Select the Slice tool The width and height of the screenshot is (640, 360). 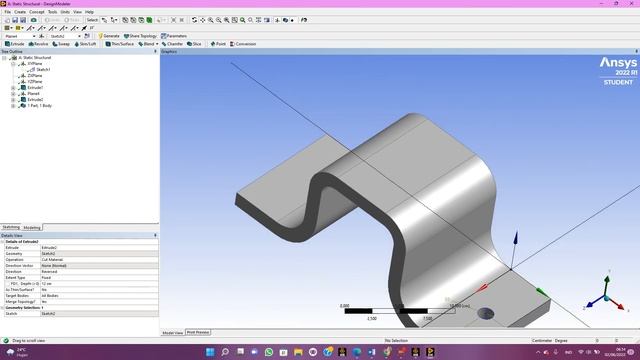(194, 44)
